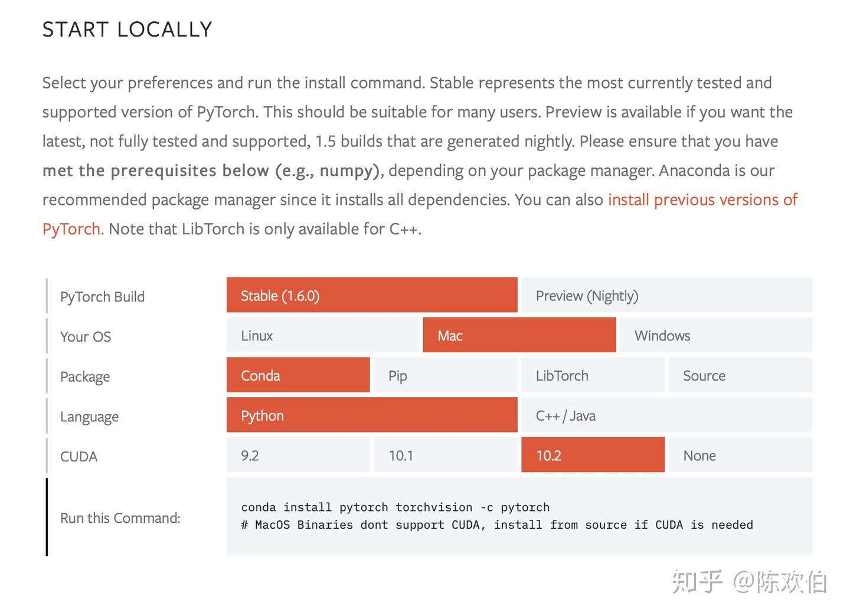Switch language to C++ / Java
This screenshot has height=616, width=850.
coord(666,415)
